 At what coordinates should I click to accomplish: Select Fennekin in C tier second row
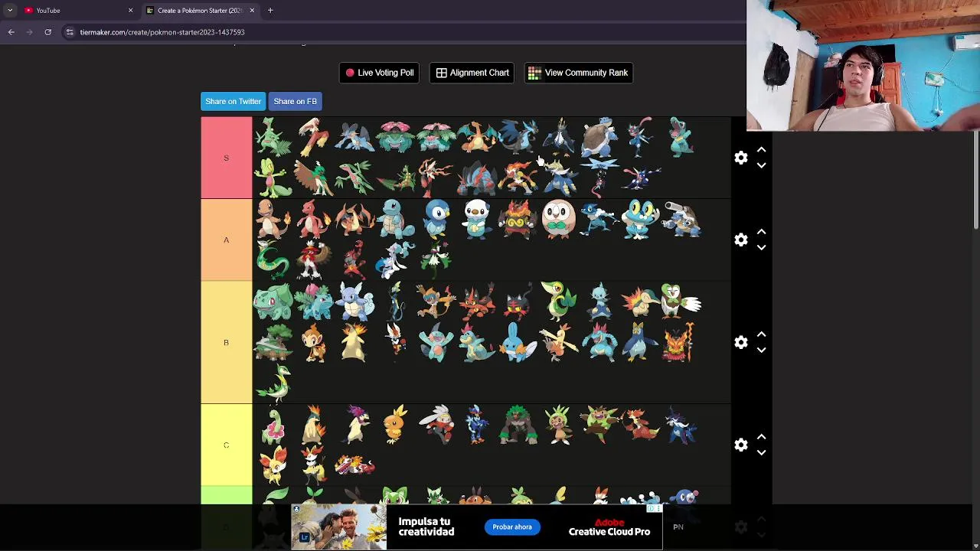273,465
